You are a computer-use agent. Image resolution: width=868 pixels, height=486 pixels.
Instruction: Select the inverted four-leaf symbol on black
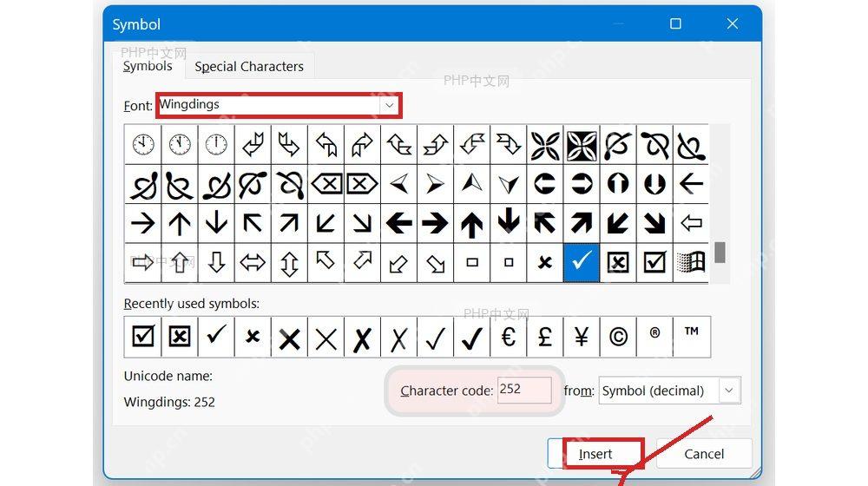click(582, 145)
